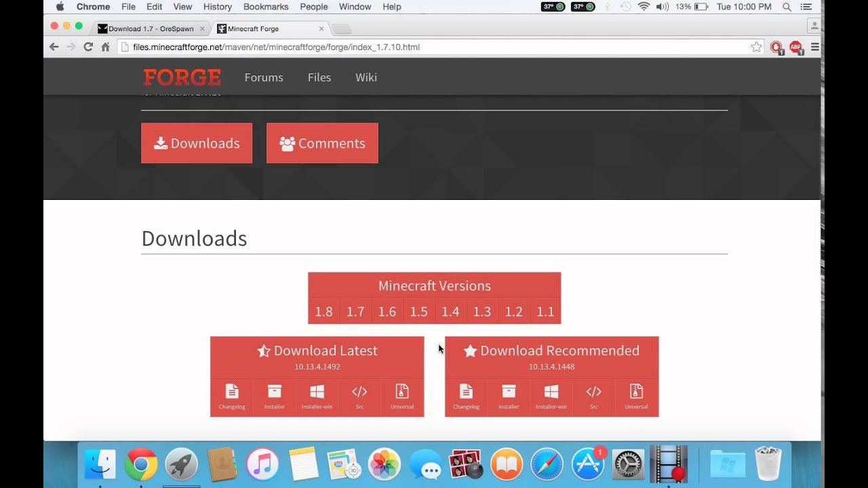This screenshot has width=868, height=488.
Task: Download Universal jar under Download Latest
Action: (x=402, y=397)
